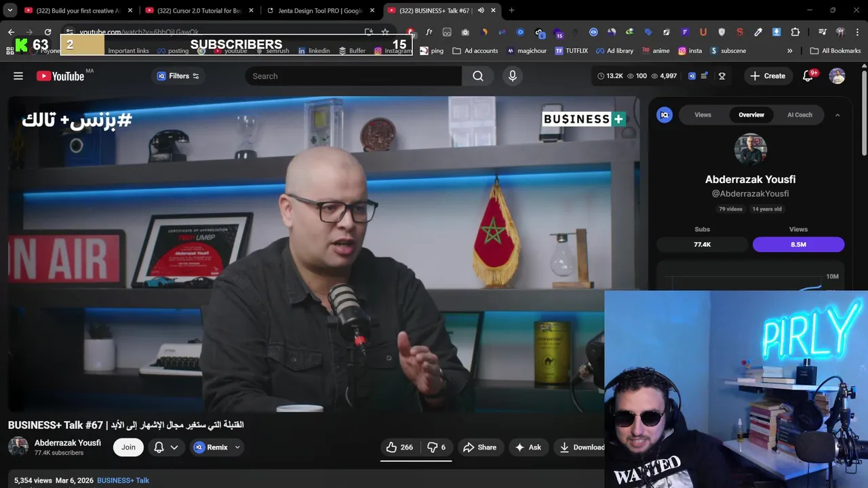Viewport: 868px width, 488px height.
Task: Open account avatar menu in YouTube header
Action: [837, 76]
